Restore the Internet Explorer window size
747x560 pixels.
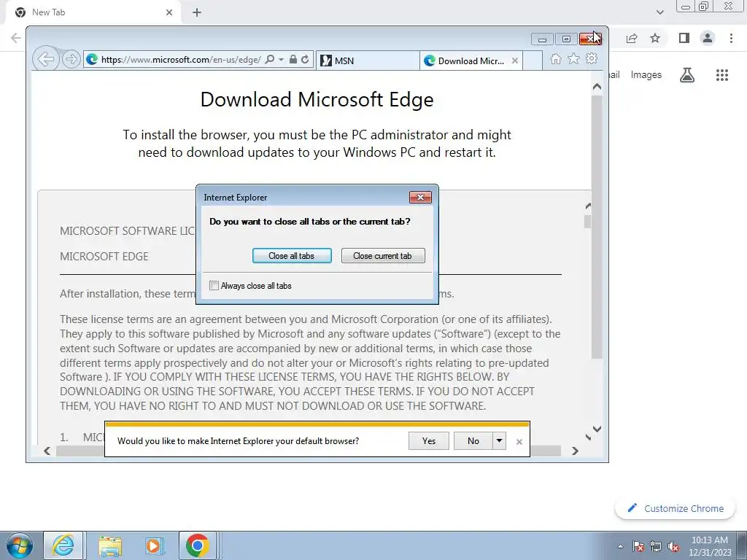point(566,39)
